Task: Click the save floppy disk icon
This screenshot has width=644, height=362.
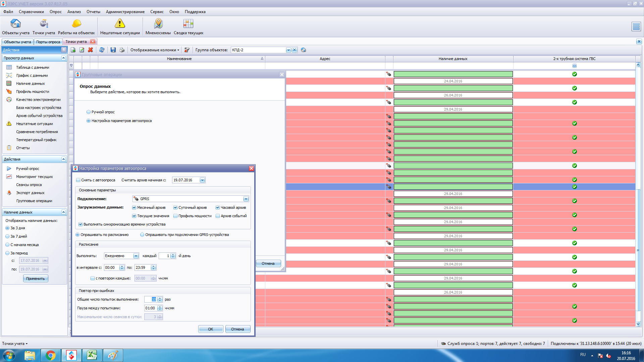Action: 113,50
